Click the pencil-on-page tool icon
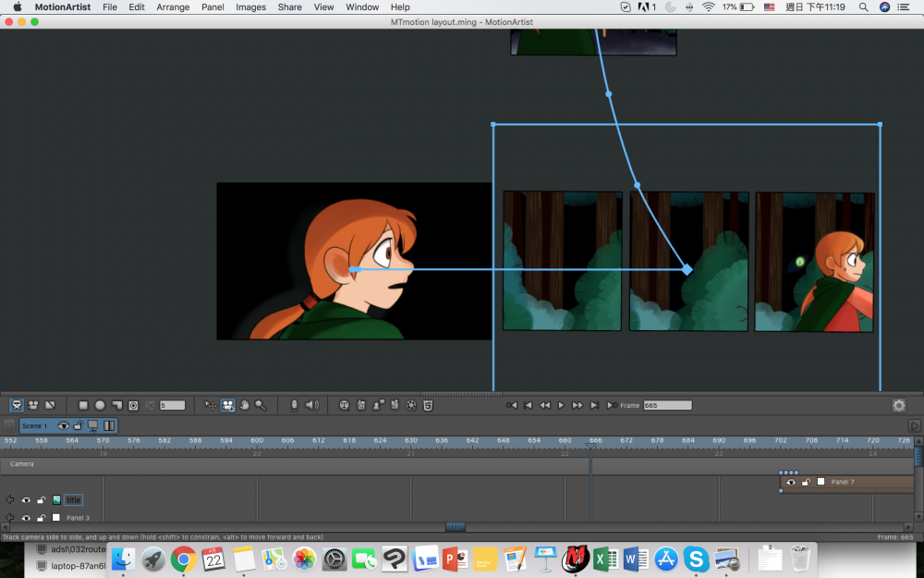 [395, 405]
